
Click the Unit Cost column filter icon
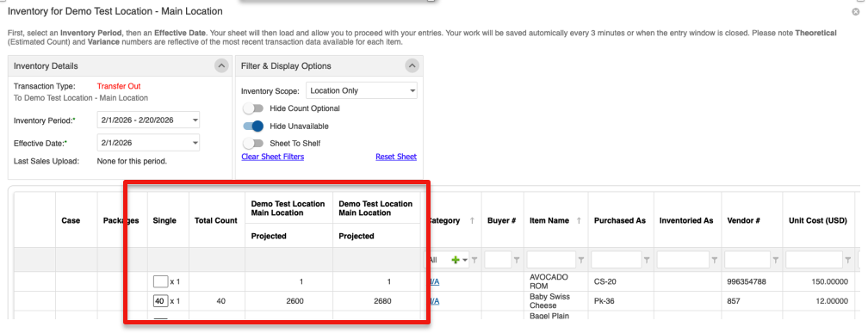click(848, 260)
